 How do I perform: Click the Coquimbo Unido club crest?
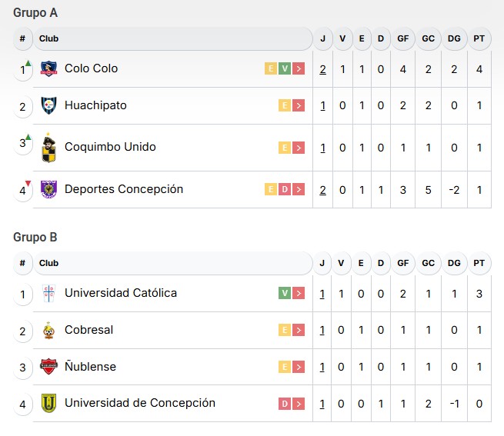coord(49,147)
